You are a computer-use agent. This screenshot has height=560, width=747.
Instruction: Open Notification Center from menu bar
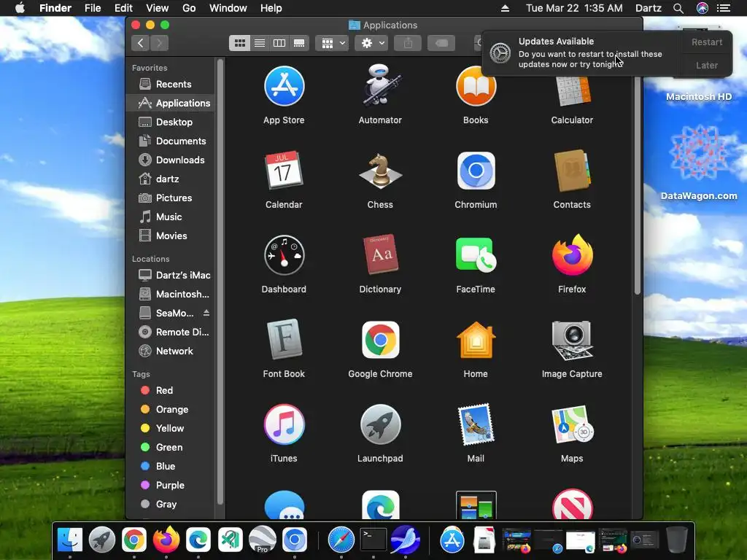click(x=724, y=8)
